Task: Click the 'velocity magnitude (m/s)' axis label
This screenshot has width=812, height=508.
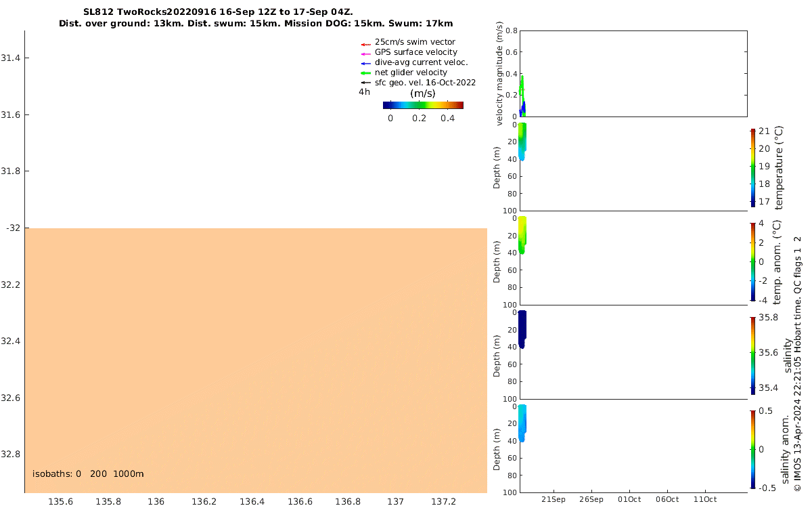Action: point(499,74)
